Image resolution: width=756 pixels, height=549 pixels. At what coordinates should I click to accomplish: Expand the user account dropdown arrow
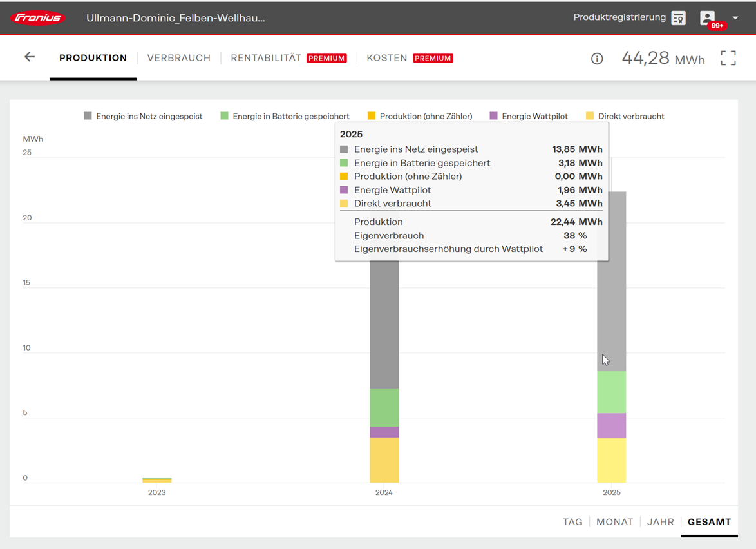(x=735, y=18)
